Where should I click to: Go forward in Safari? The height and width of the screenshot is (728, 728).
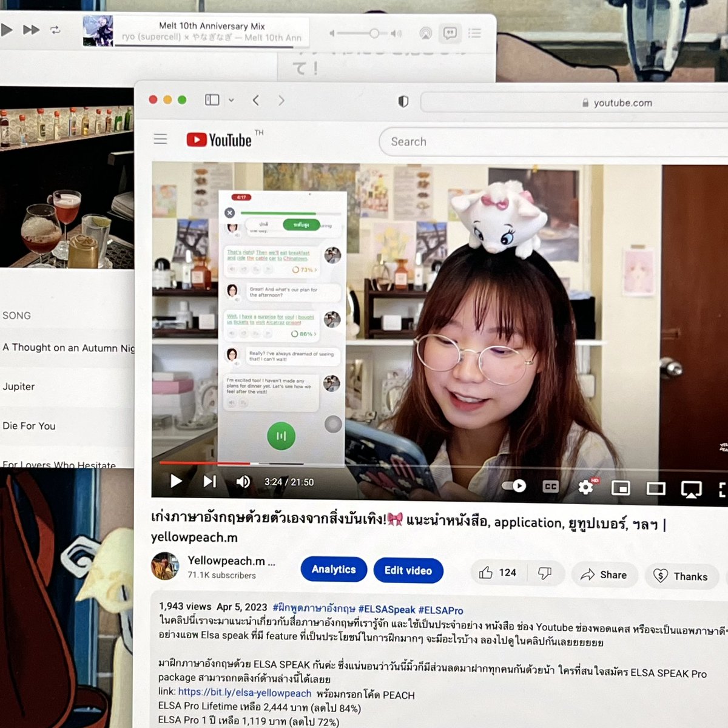(x=281, y=100)
